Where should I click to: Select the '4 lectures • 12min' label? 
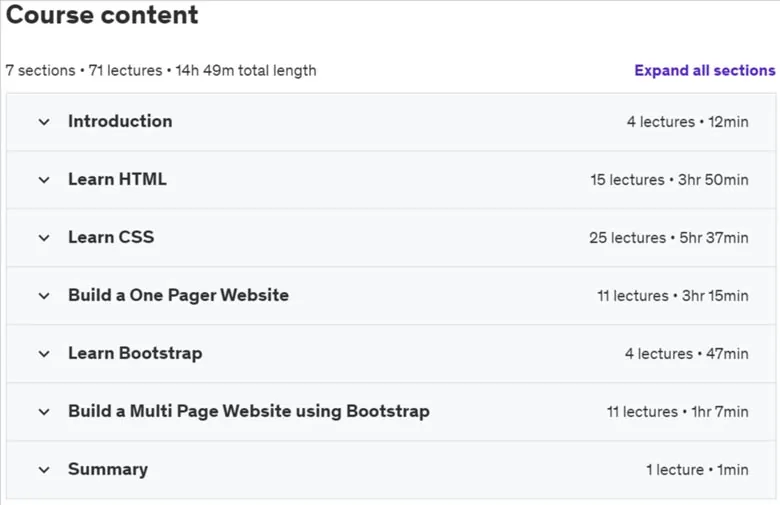(687, 122)
